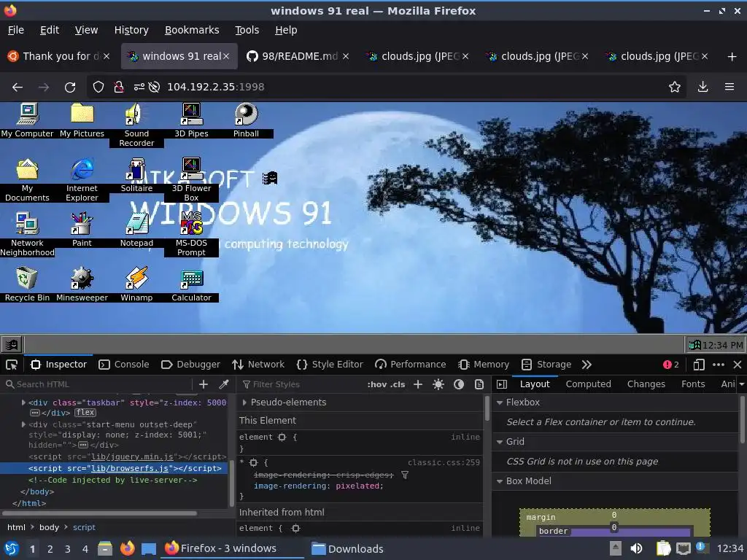Expand the start-menu div node
The height and width of the screenshot is (560, 747).
click(23, 424)
